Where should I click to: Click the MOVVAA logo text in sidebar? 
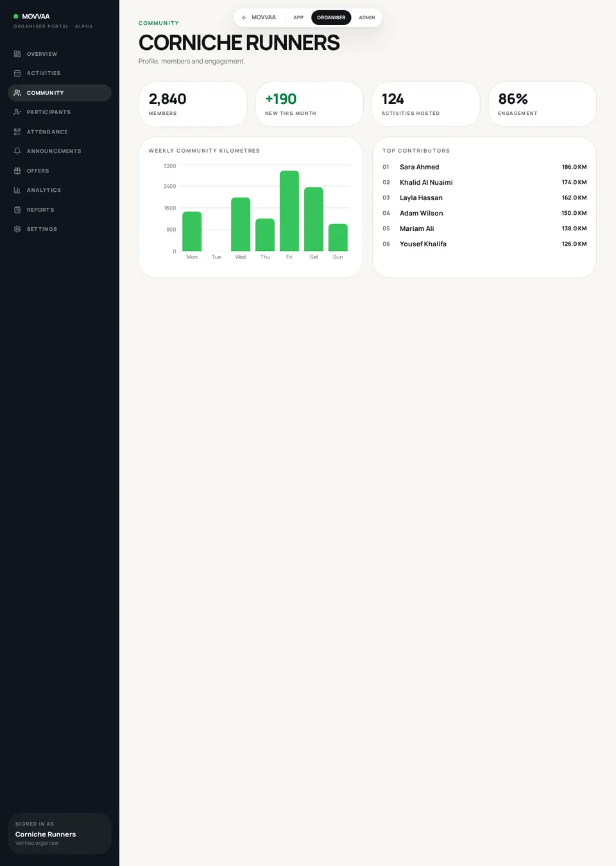coord(36,16)
